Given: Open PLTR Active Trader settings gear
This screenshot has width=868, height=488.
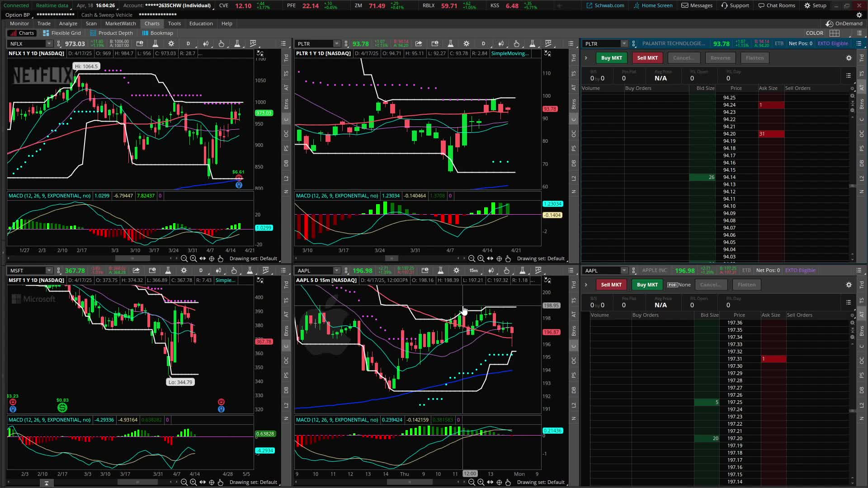Looking at the screenshot, I should [849, 58].
